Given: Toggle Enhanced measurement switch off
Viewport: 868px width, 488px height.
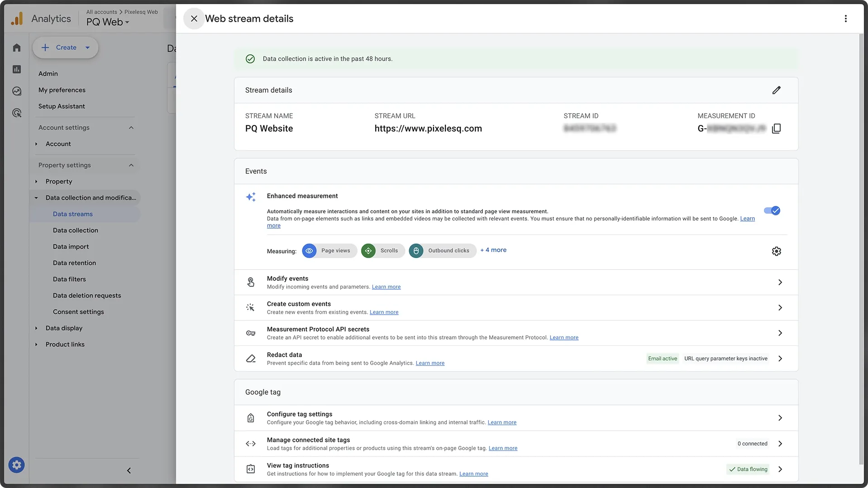Looking at the screenshot, I should pos(772,211).
